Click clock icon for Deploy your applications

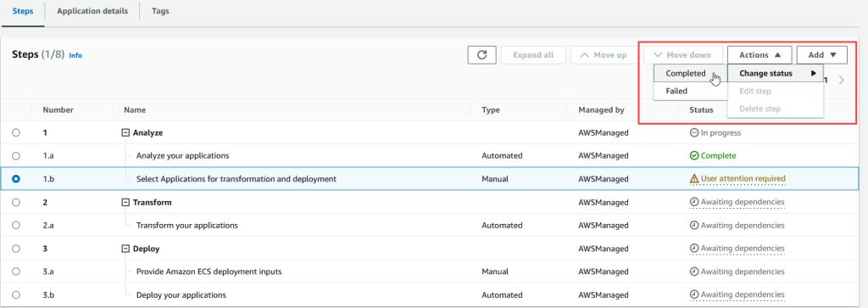(693, 294)
